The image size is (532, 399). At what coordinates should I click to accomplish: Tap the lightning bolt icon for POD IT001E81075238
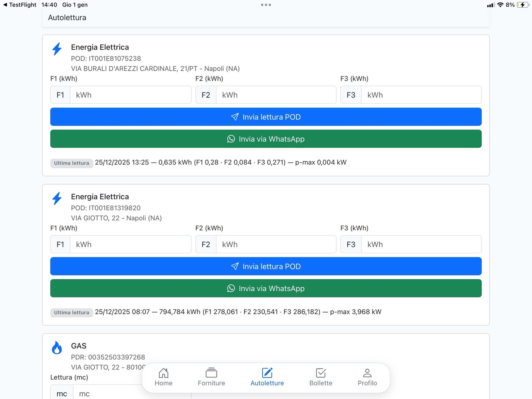pos(57,49)
